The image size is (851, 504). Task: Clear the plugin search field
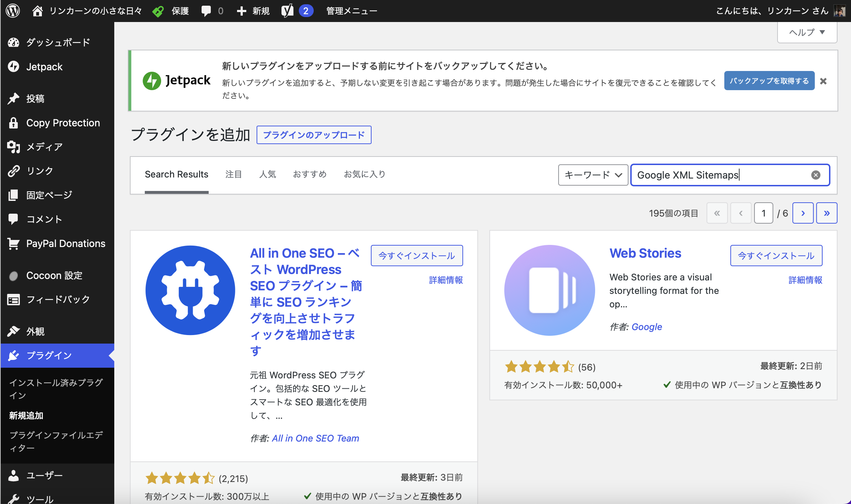coord(816,175)
